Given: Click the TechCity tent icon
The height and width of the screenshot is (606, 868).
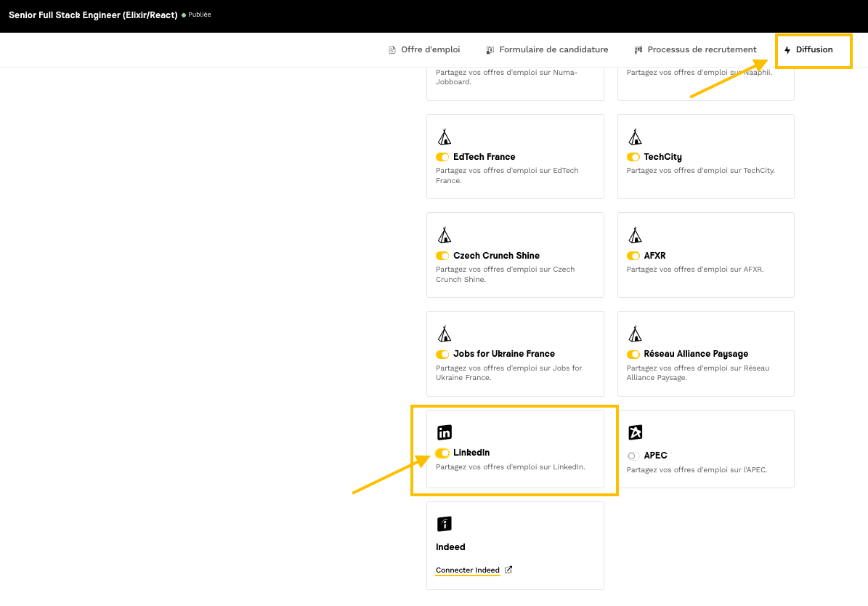Looking at the screenshot, I should (635, 137).
